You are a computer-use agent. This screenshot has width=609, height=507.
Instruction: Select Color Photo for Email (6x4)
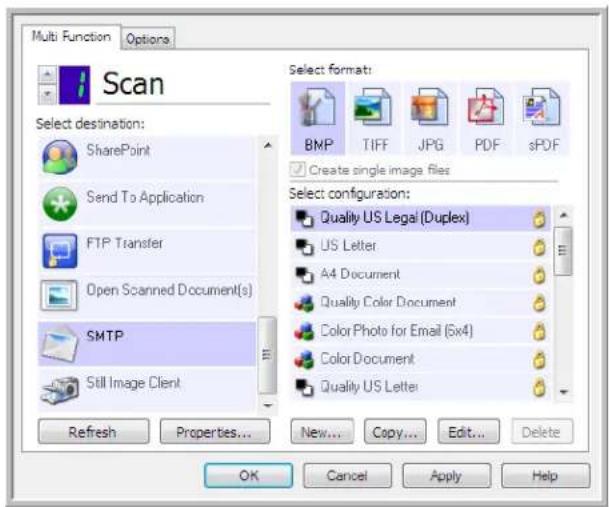[421, 331]
